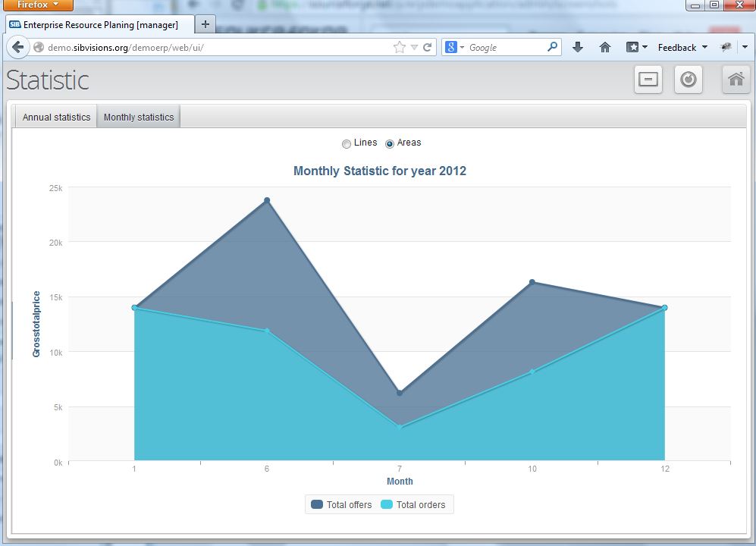
Task: Switch to the Annual statistics tab
Action: coord(55,116)
